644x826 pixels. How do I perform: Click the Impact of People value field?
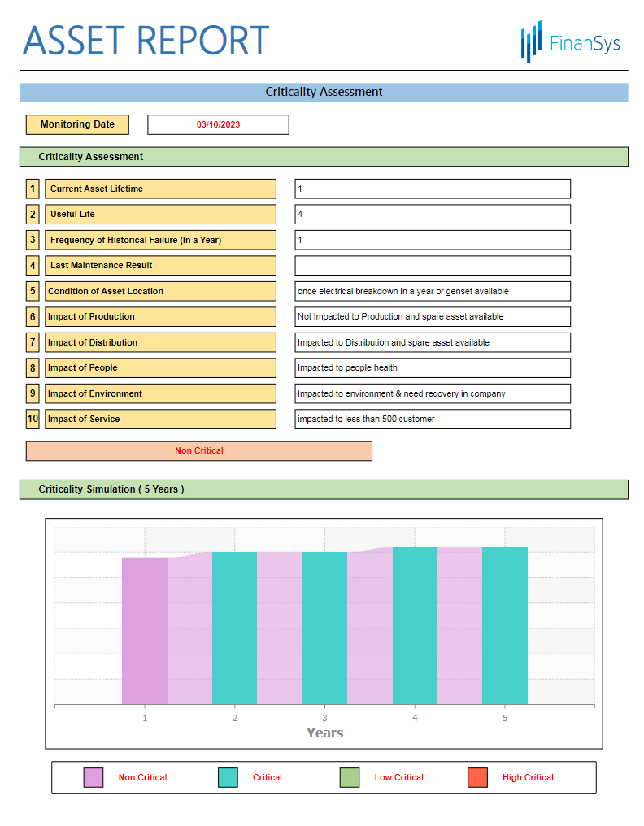[x=432, y=368]
